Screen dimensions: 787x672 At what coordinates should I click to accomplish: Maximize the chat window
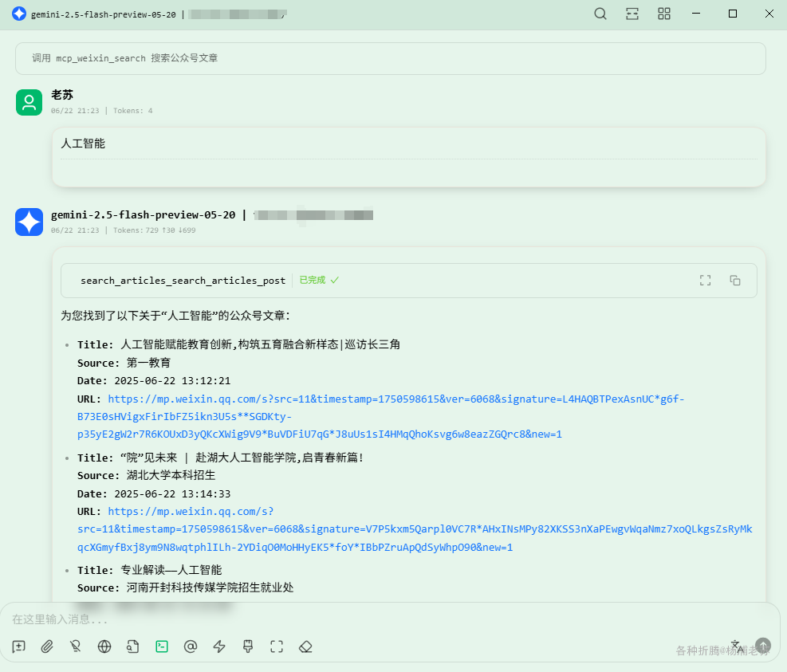point(733,14)
